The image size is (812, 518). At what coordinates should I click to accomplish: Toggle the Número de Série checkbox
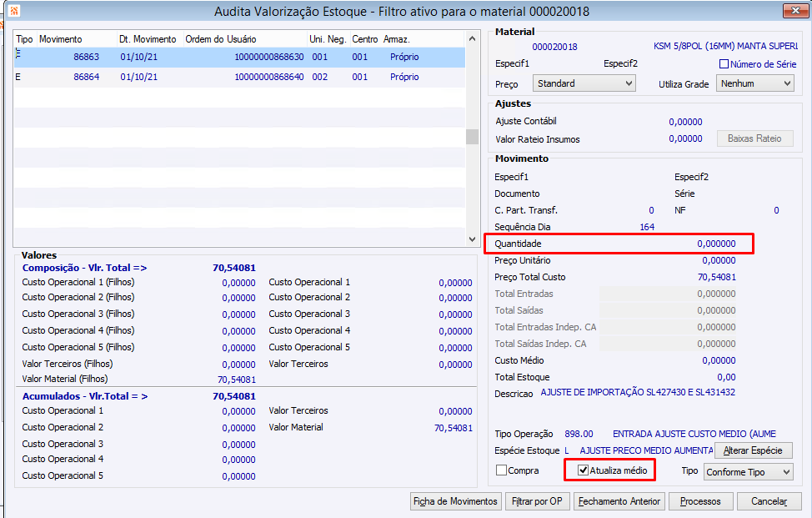pos(724,64)
